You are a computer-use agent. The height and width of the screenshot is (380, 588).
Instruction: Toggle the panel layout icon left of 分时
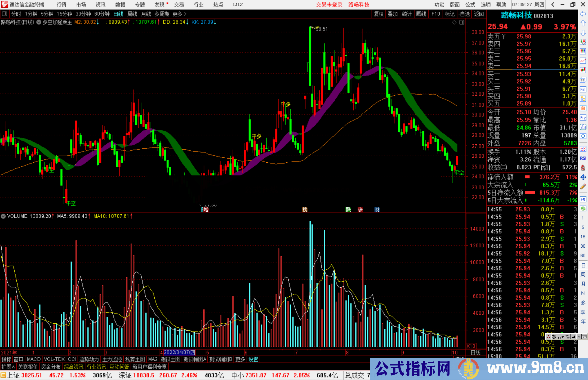tap(5, 14)
